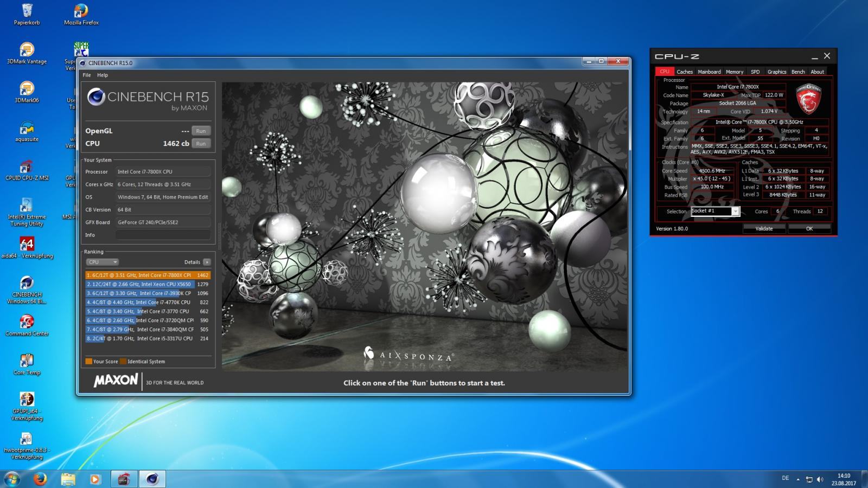
Task: Select ranking row Intel Core i5-3317U
Action: (148, 339)
